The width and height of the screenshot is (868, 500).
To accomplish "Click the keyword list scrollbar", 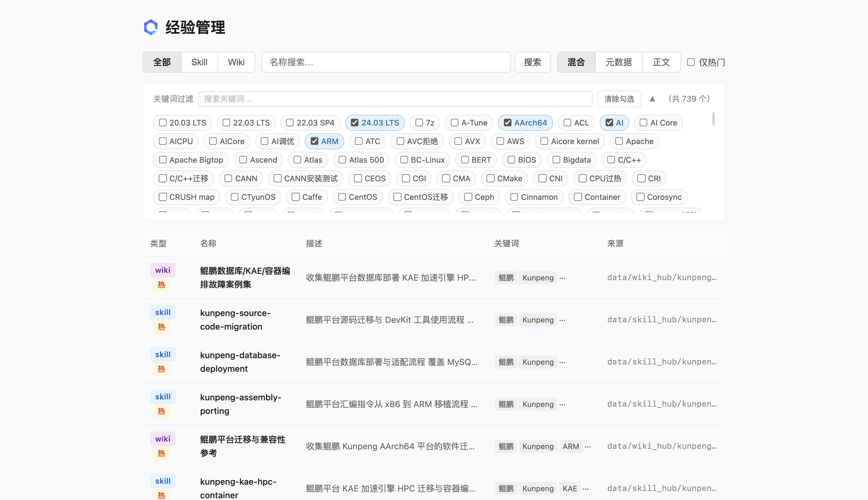I will (713, 119).
